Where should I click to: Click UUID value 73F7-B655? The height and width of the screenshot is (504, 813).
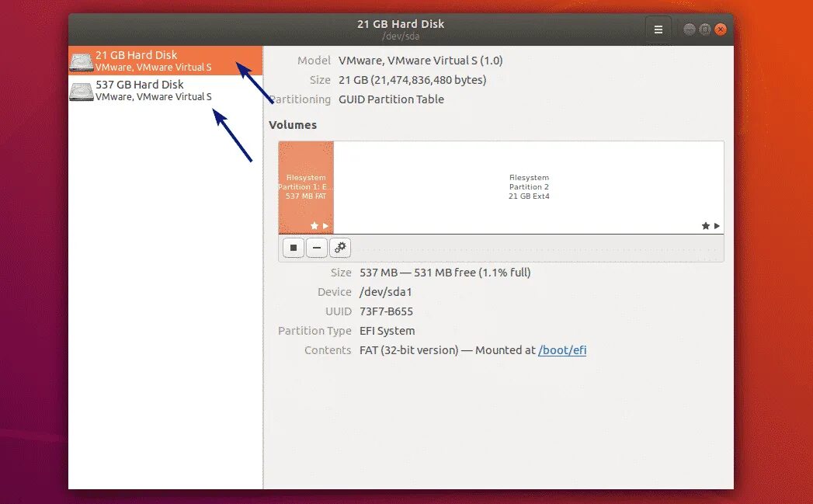click(386, 311)
